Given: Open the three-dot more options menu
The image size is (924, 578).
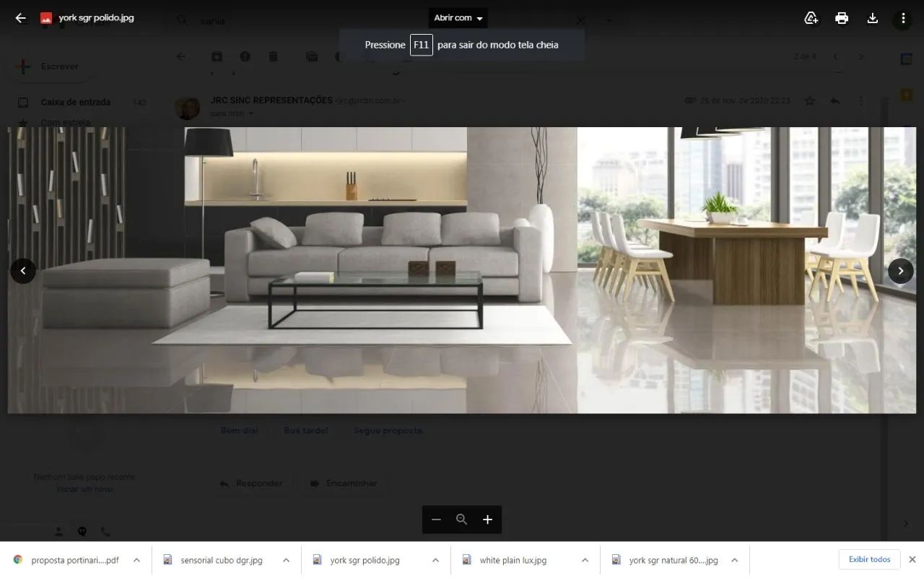Looking at the screenshot, I should (x=903, y=18).
